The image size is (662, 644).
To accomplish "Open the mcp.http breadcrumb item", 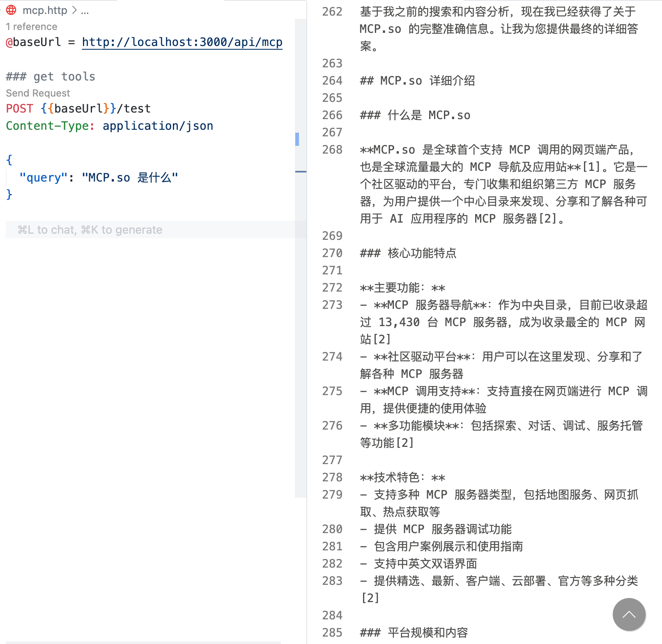I will pyautogui.click(x=44, y=10).
